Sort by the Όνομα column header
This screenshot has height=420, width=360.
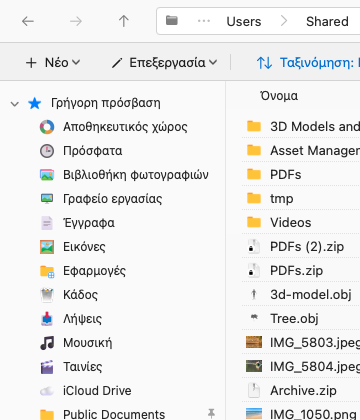279,96
